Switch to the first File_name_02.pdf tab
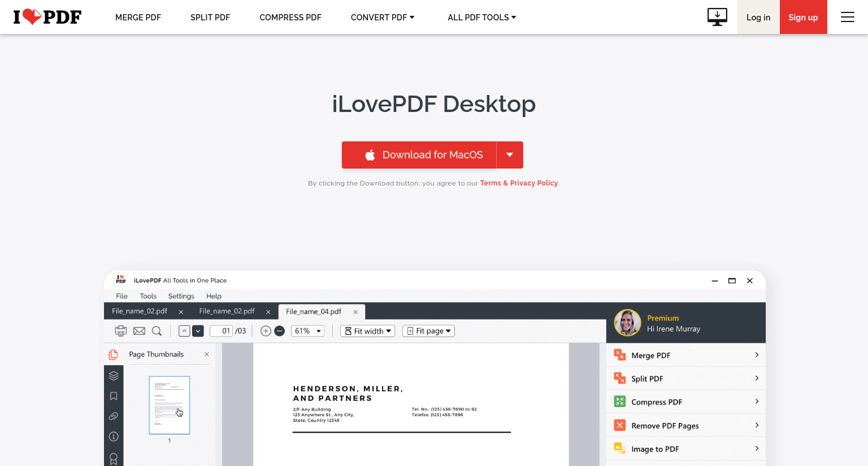 click(x=140, y=311)
